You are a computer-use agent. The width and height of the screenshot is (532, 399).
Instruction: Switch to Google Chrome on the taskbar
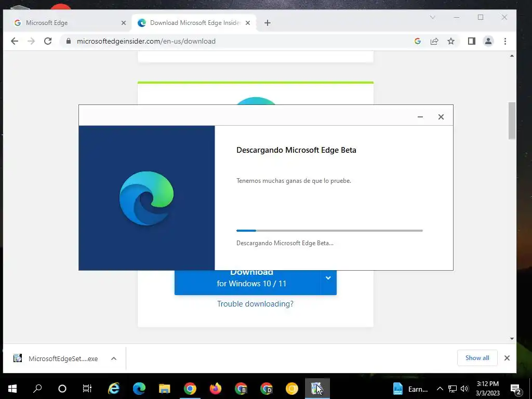190,389
